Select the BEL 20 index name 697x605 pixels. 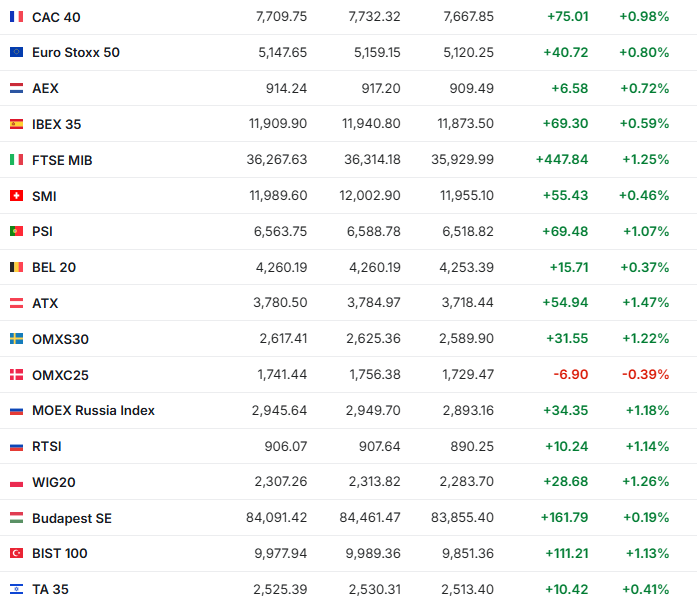coord(54,267)
